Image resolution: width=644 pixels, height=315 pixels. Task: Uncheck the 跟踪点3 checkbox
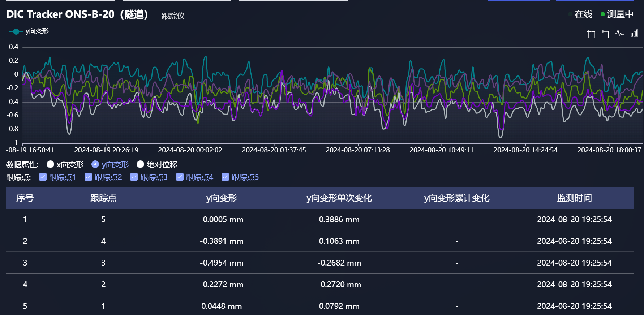134,177
